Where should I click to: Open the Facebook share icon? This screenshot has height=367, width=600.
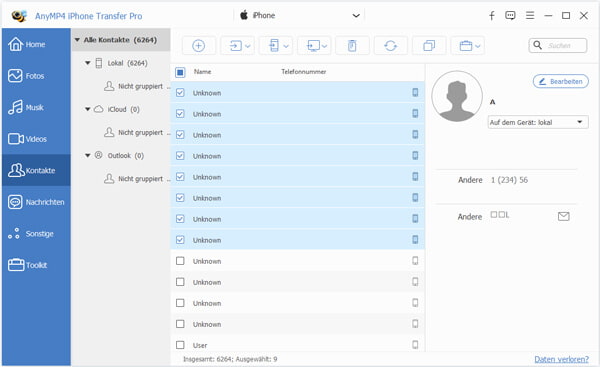492,16
